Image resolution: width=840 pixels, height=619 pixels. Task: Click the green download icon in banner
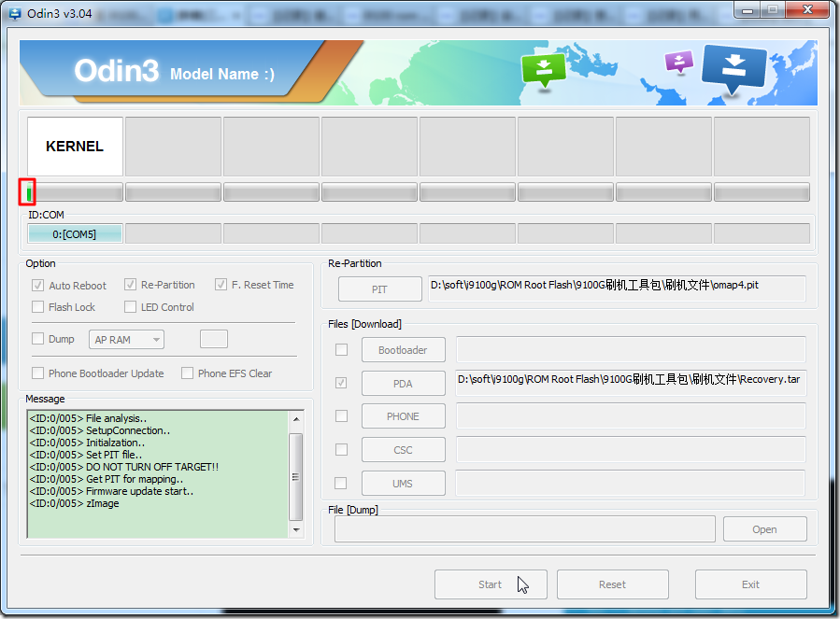pyautogui.click(x=543, y=70)
